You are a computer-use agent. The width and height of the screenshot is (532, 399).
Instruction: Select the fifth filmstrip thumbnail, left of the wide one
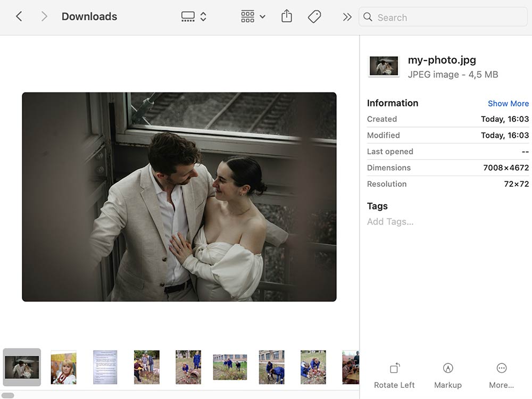pyautogui.click(x=188, y=367)
